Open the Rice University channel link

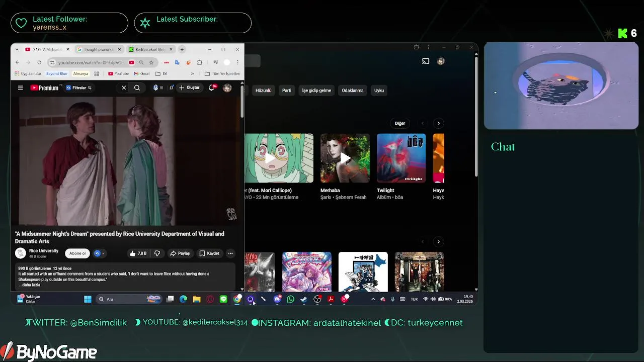click(44, 251)
